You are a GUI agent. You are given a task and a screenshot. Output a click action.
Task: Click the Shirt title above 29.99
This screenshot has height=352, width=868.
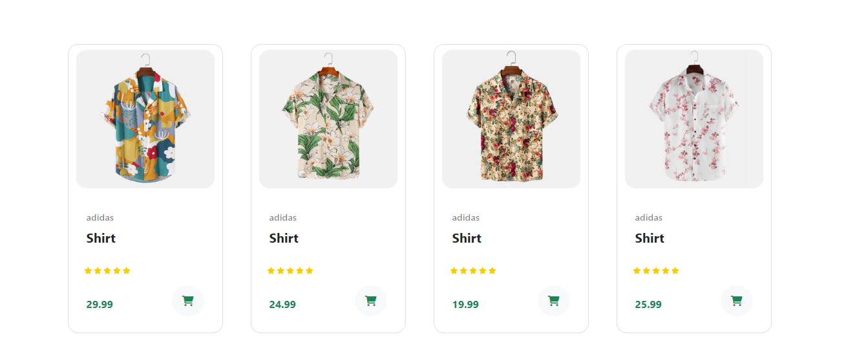pos(101,238)
